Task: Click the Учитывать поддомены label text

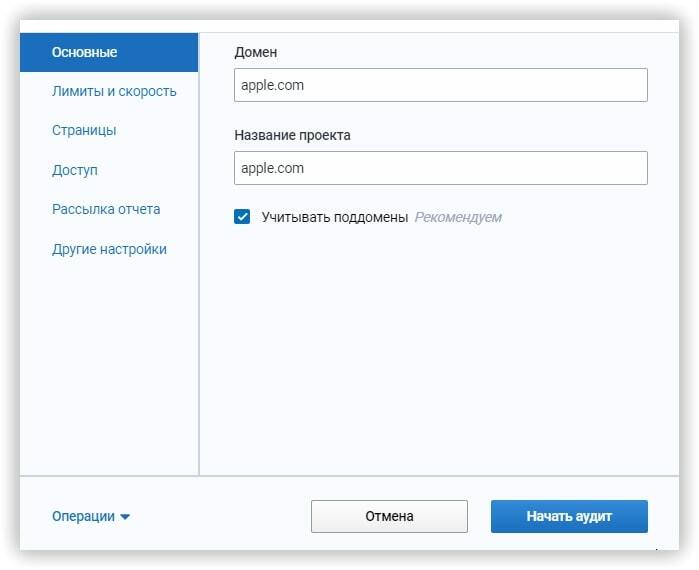Action: click(334, 216)
